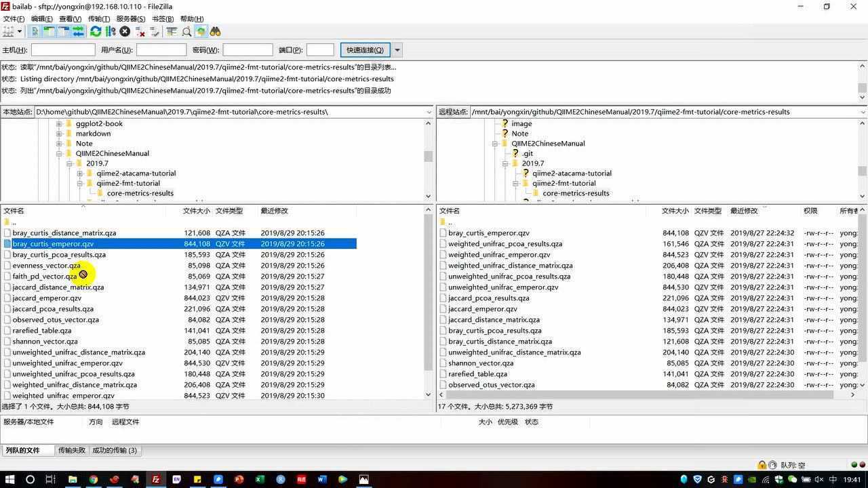Focus the 用户名 username input field
This screenshot has height=488, width=868.
(x=161, y=49)
